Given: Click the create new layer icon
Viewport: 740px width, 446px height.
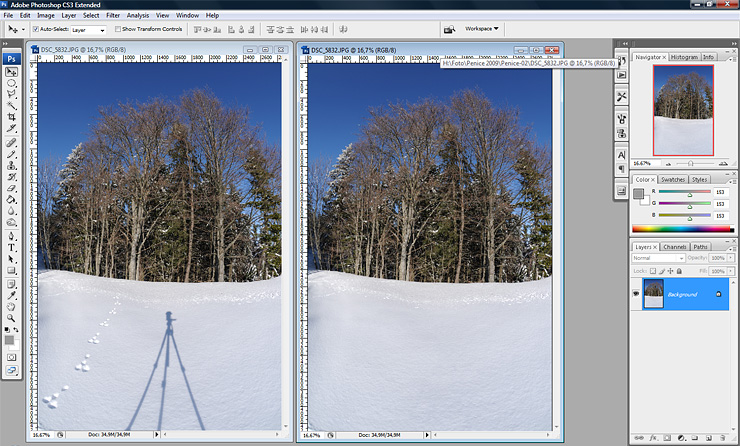Looking at the screenshot, I should tap(706, 438).
